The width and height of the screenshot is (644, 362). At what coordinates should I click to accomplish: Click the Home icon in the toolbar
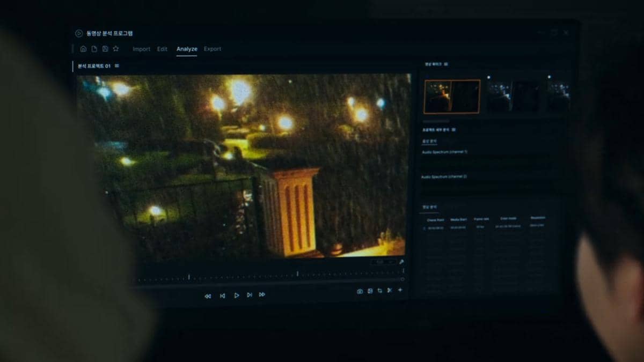pyautogui.click(x=83, y=49)
